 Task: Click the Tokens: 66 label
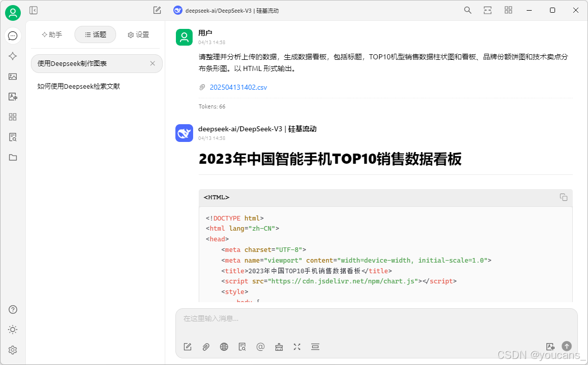[212, 106]
